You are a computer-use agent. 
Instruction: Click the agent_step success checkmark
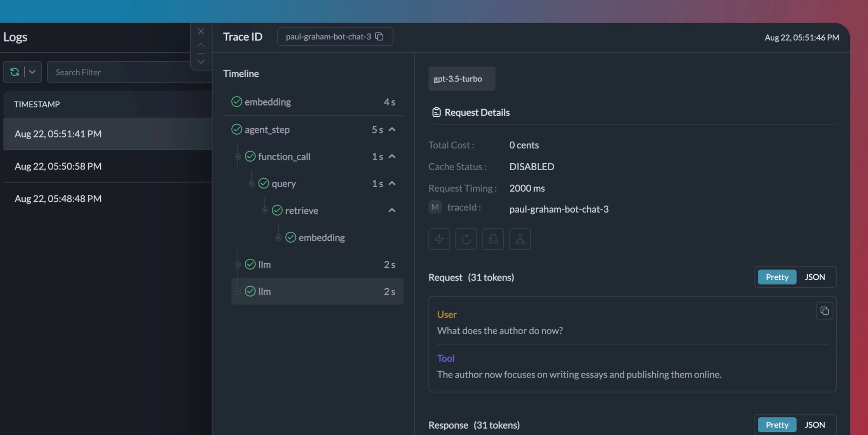pyautogui.click(x=237, y=129)
